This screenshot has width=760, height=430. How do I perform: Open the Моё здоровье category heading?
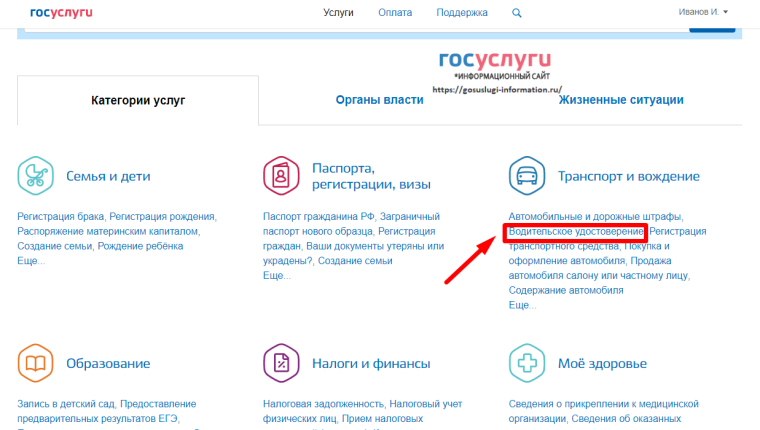point(602,364)
